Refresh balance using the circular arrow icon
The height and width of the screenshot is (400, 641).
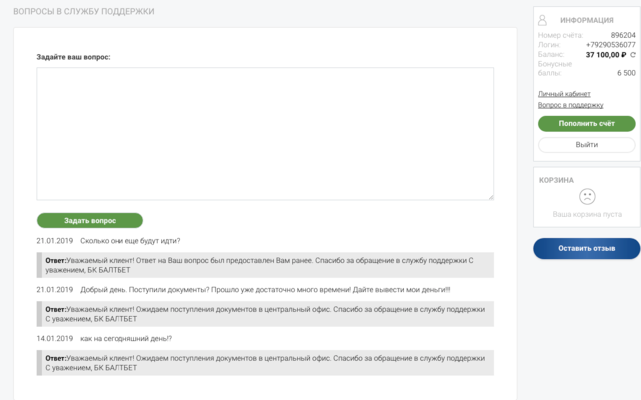click(x=632, y=54)
